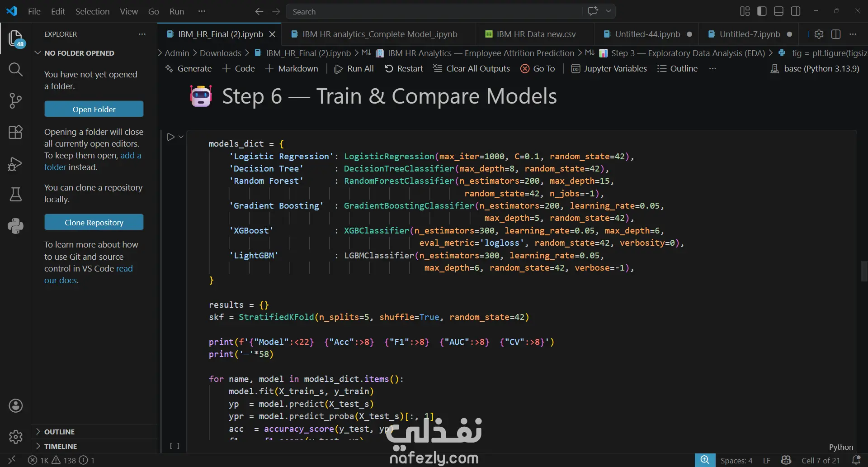
Task: Select the base (Python 3.13.9) kernel picker
Action: (815, 69)
